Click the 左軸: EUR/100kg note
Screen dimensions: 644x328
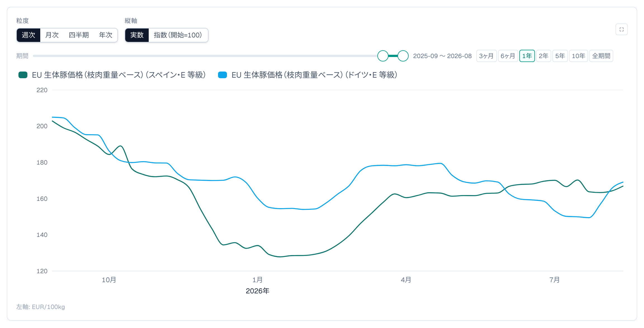tap(41, 307)
